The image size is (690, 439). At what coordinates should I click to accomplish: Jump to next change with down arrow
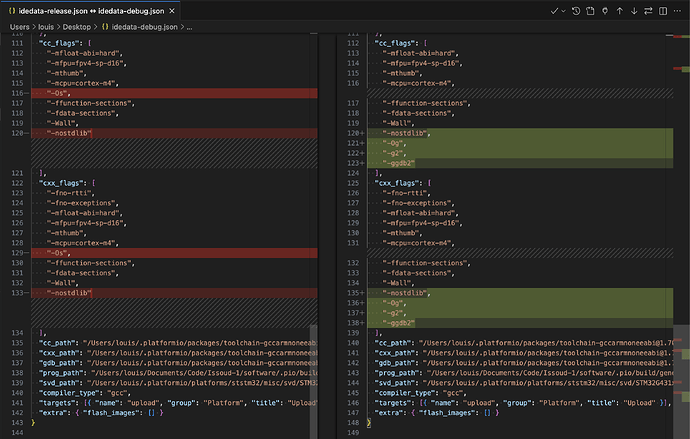click(635, 10)
